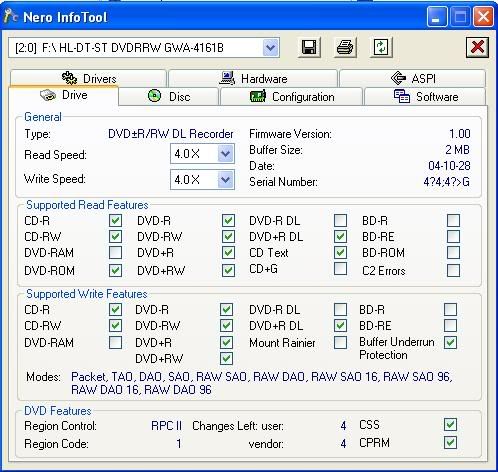Open the Software tab
498x472 pixels.
pyautogui.click(x=425, y=97)
